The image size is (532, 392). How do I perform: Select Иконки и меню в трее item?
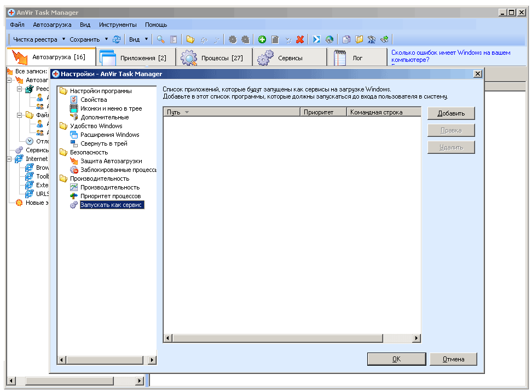pyautogui.click(x=111, y=108)
